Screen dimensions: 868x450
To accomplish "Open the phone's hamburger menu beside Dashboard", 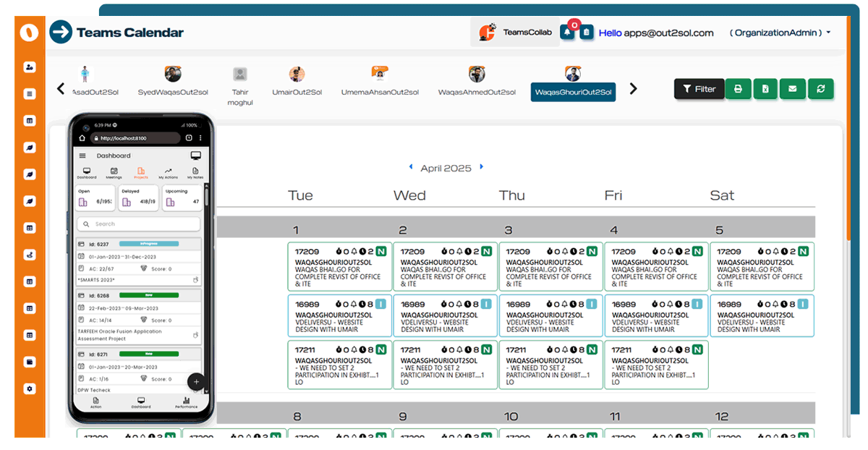I will [x=82, y=156].
